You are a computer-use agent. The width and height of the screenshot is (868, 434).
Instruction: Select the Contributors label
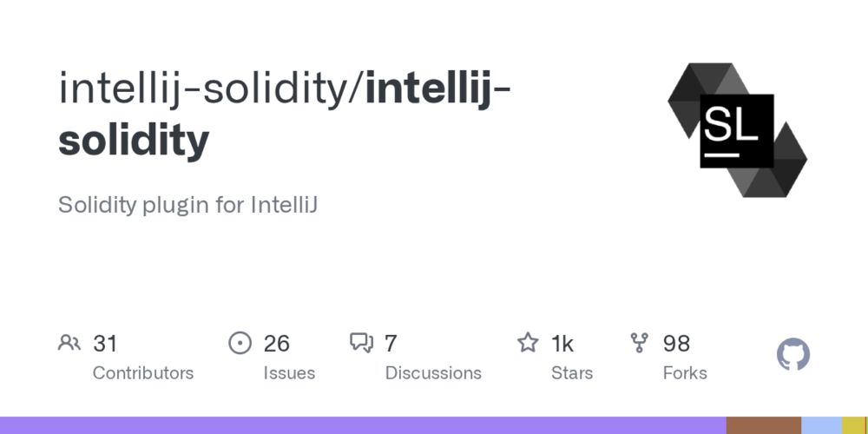tap(143, 373)
